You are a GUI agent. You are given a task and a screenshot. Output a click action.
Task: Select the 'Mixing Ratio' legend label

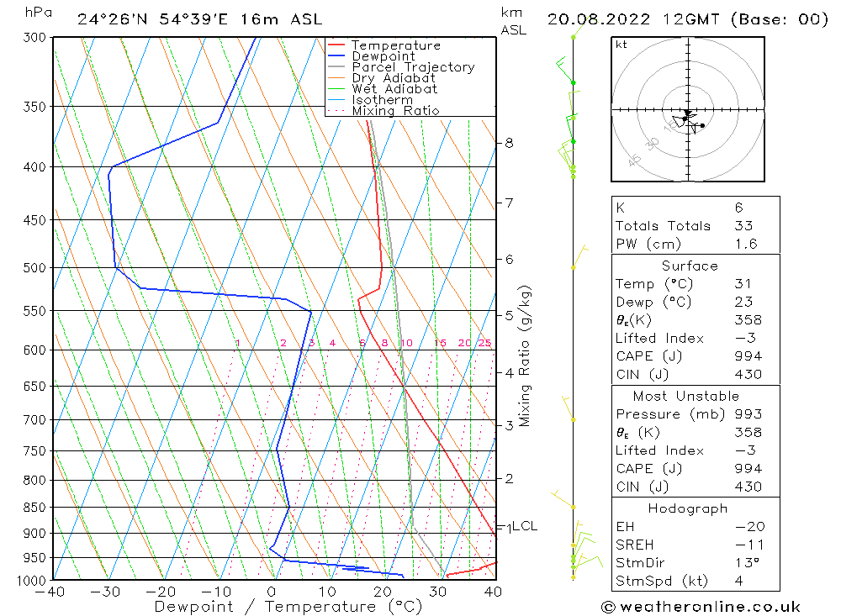click(x=396, y=110)
